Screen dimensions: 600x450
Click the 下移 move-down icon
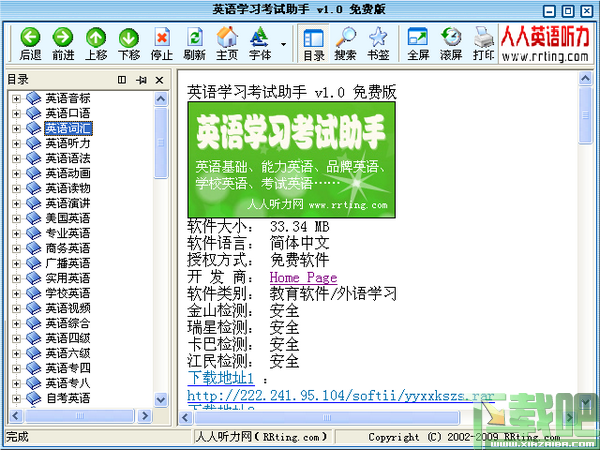129,38
